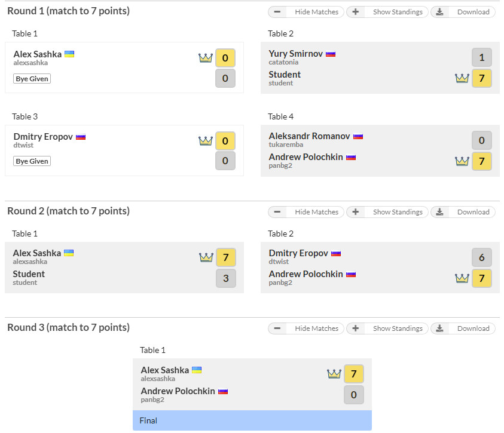Click the blue Final banner under Round 3
The image size is (504, 433).
pos(252,420)
